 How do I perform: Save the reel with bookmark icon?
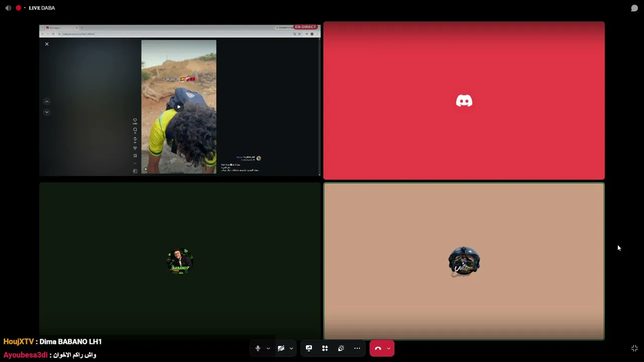click(x=135, y=156)
